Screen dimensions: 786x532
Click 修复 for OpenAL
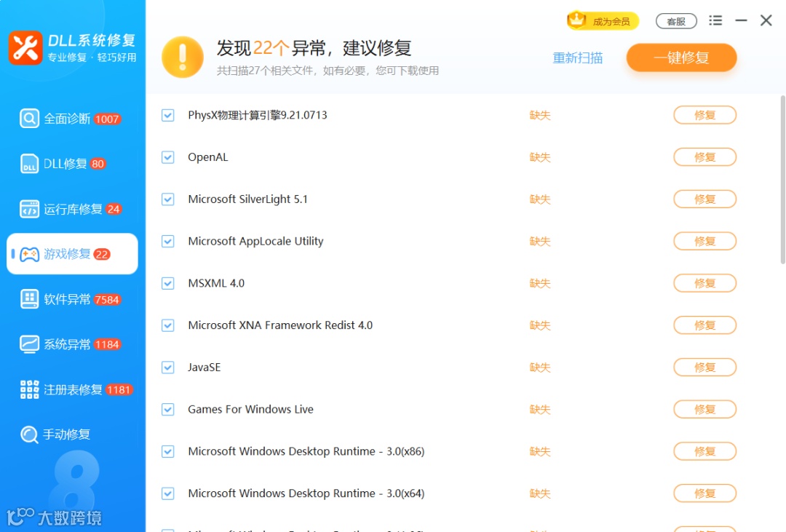[704, 157]
